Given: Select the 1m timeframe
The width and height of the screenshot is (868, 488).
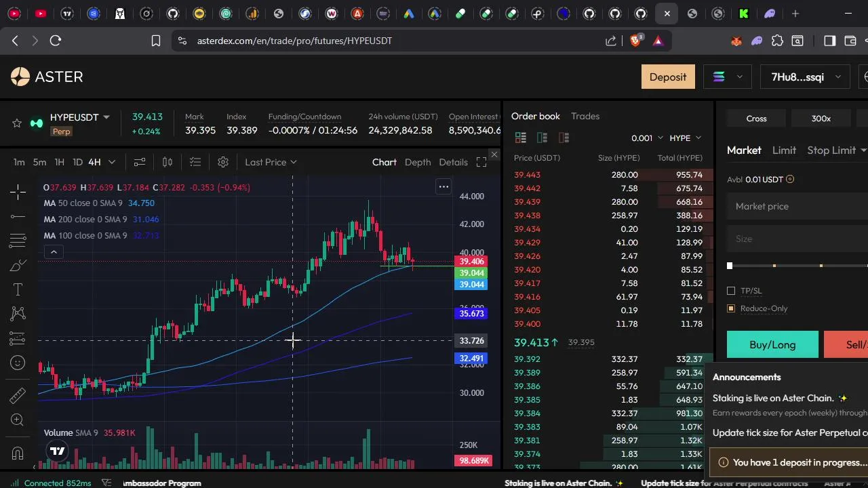Looking at the screenshot, I should 19,162.
